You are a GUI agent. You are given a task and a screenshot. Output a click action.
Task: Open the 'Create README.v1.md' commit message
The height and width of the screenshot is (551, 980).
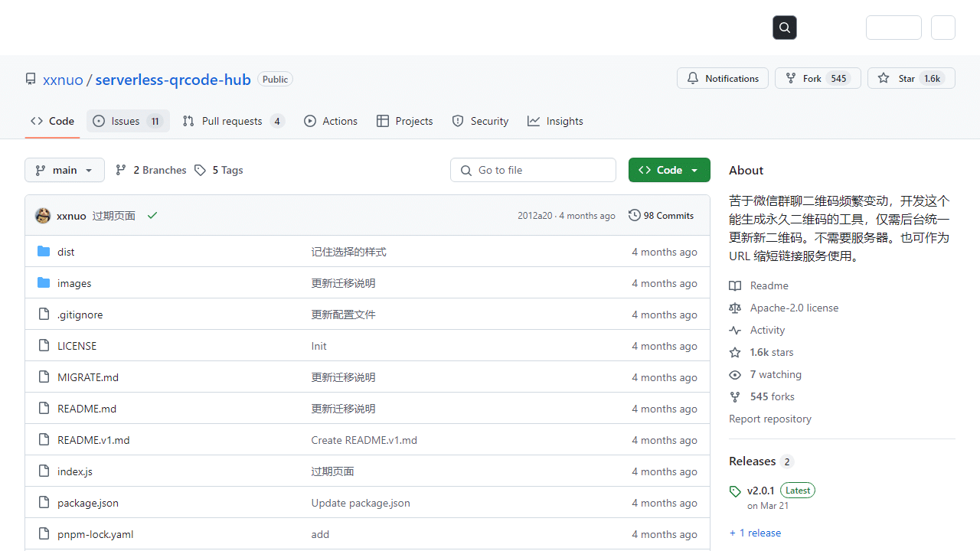364,440
